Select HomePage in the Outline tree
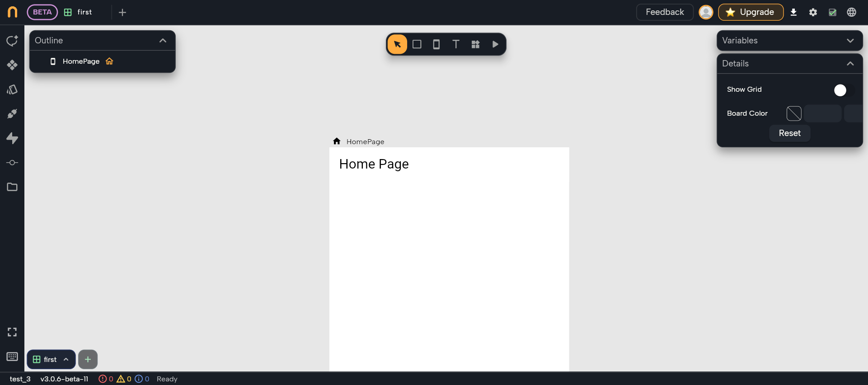The height and width of the screenshot is (385, 868). point(81,61)
